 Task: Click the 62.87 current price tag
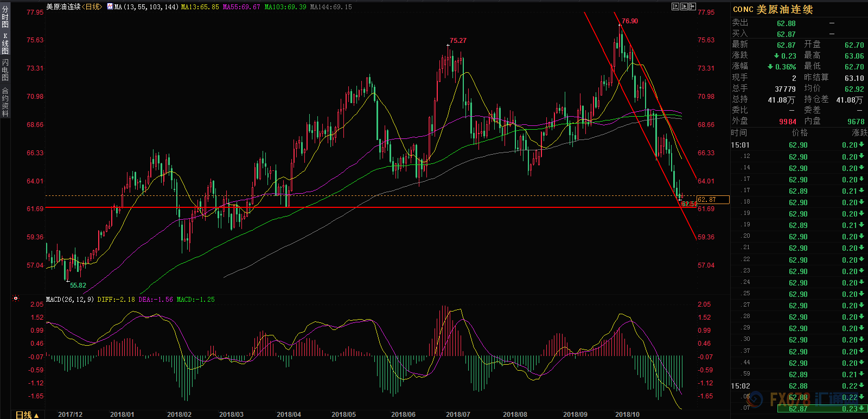[x=713, y=200]
